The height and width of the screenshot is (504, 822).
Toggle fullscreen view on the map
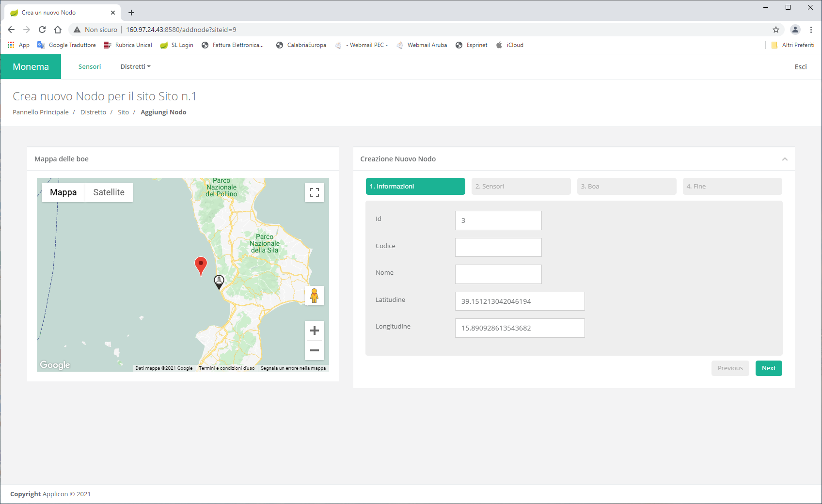click(314, 192)
